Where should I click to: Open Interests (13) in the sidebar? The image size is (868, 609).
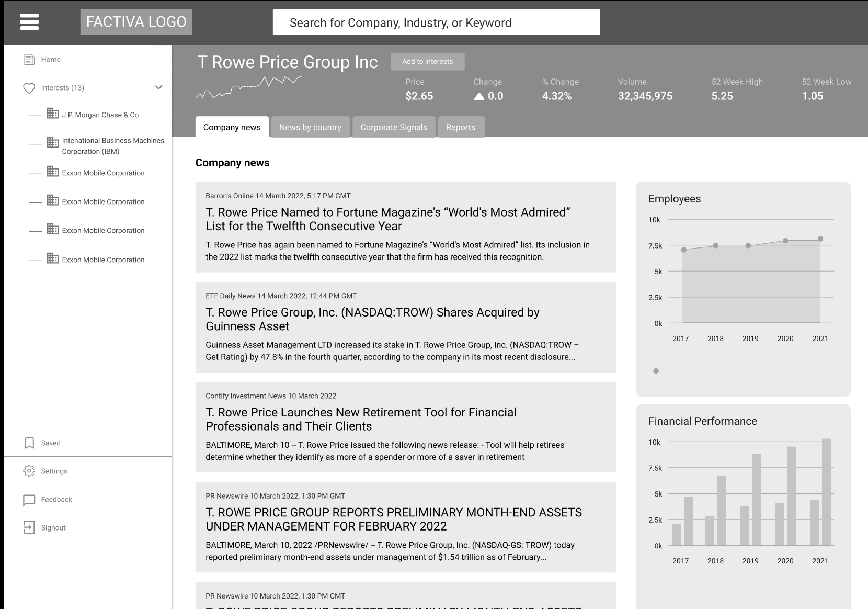(63, 88)
